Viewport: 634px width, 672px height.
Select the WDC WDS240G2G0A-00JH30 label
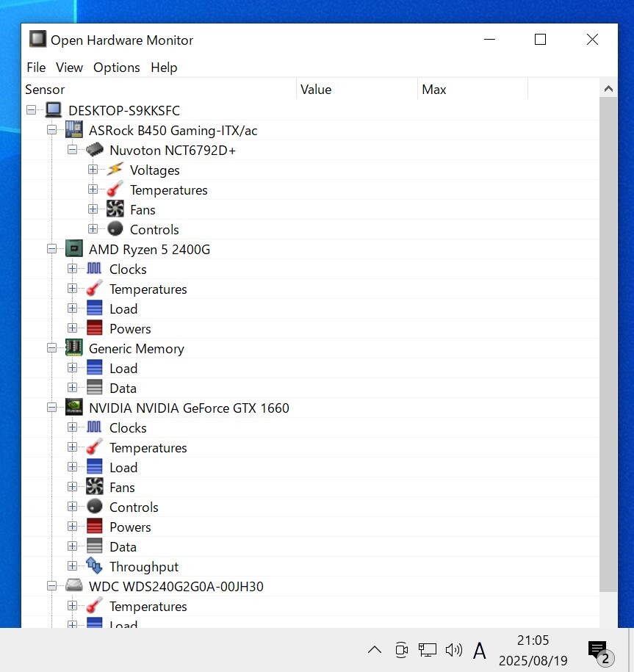click(x=176, y=586)
